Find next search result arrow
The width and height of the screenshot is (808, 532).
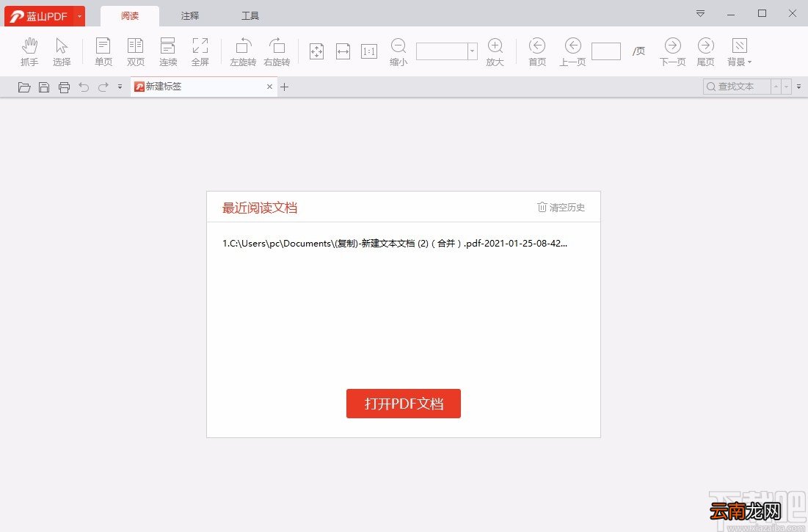click(x=787, y=87)
